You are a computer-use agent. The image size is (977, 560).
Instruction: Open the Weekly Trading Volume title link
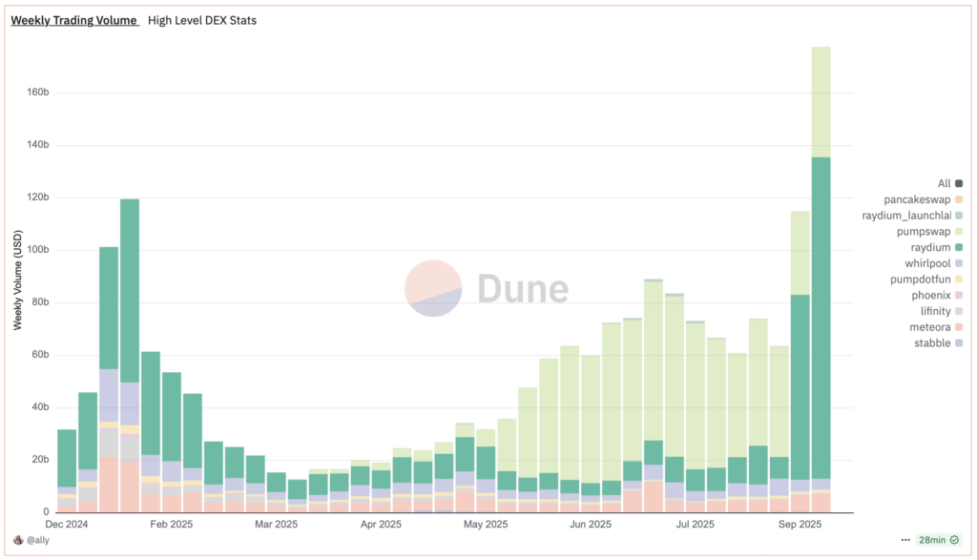(74, 21)
